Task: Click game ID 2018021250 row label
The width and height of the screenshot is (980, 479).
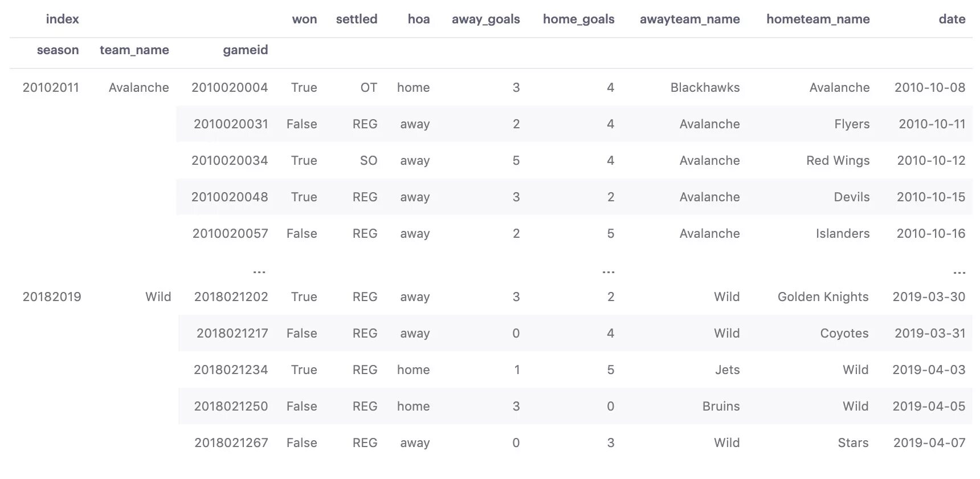Action: coord(231,407)
